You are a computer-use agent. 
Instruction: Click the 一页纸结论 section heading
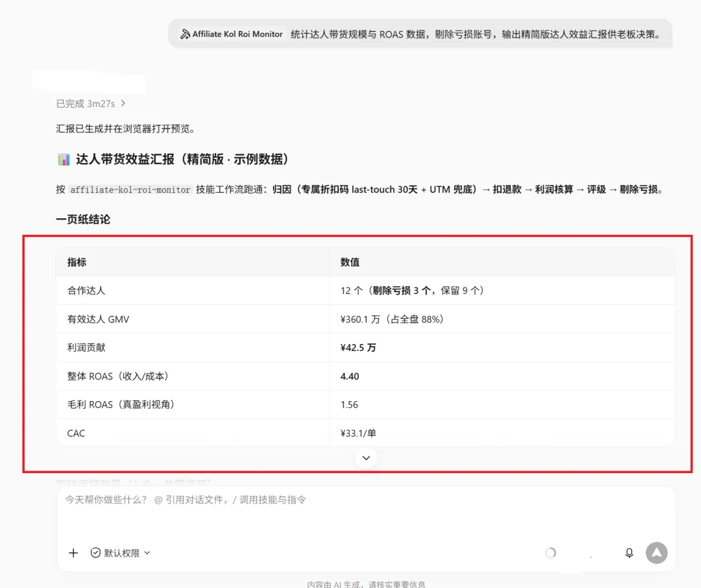point(83,219)
